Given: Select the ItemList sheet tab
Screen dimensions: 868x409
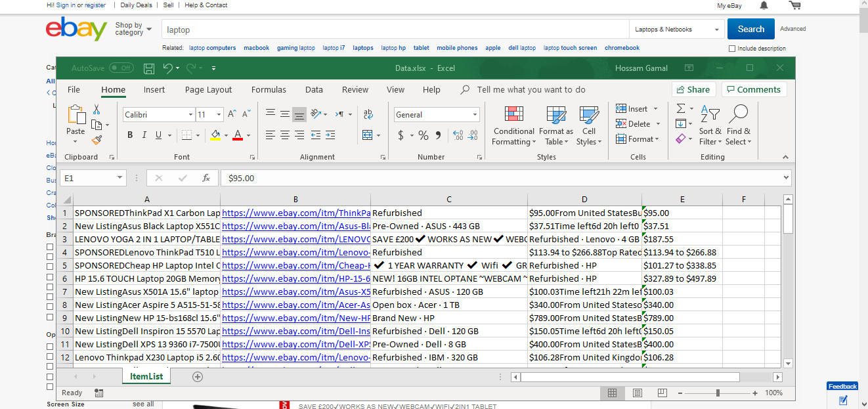Looking at the screenshot, I should [x=146, y=376].
